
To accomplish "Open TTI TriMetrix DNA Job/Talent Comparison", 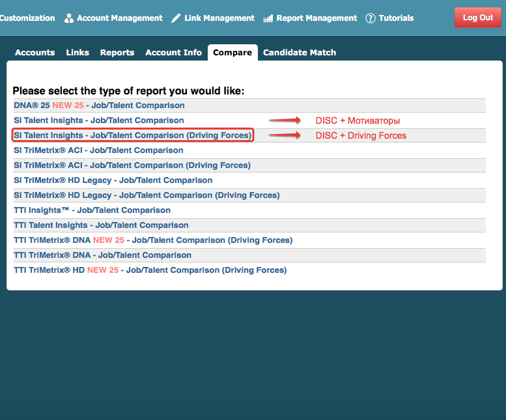I will 102,255.
